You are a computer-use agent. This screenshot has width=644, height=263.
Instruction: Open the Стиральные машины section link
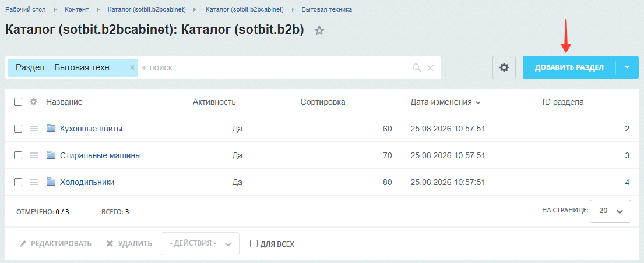click(101, 155)
